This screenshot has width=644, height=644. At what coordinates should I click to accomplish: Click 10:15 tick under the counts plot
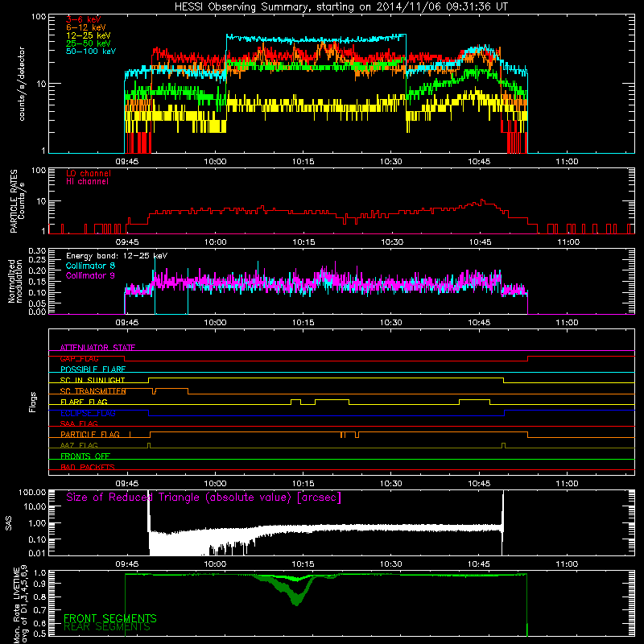coord(303,162)
